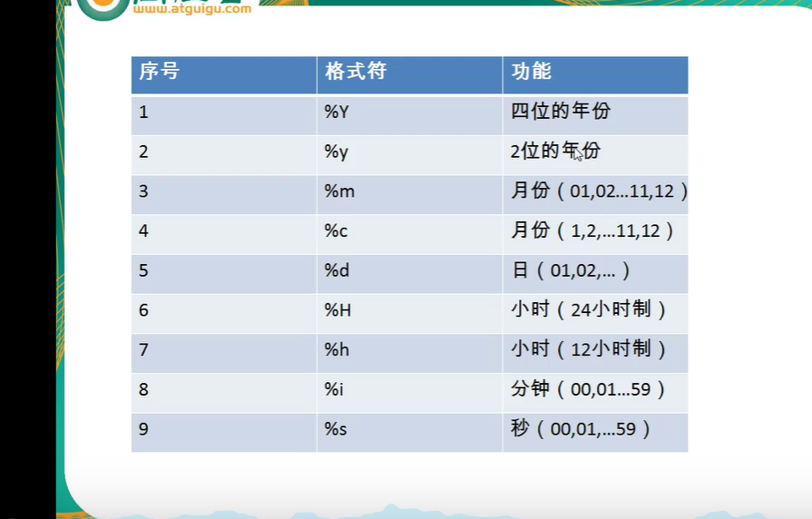
Task: Click 小时（12小时制） cell
Action: (x=595, y=353)
